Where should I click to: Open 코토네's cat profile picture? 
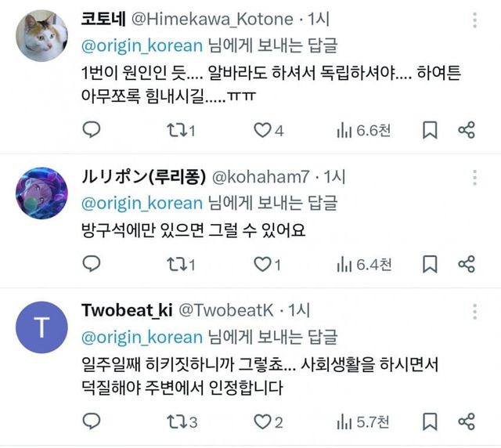pos(40,34)
